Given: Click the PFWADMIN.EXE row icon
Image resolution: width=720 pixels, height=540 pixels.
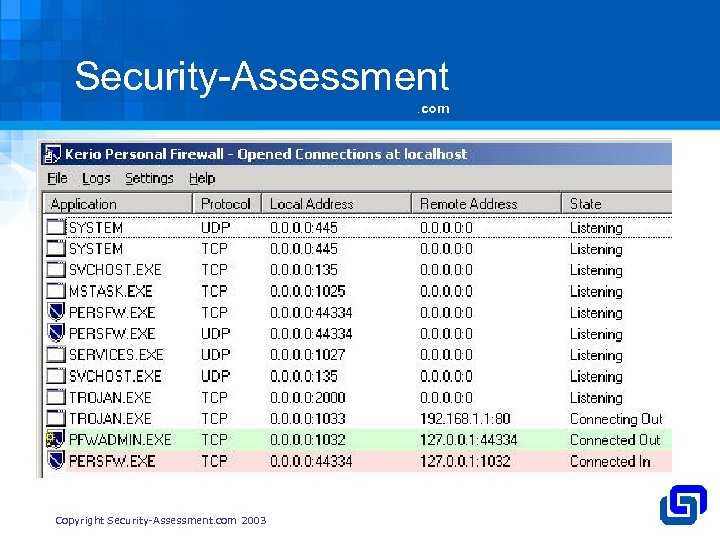Looking at the screenshot, I should click(55, 439).
